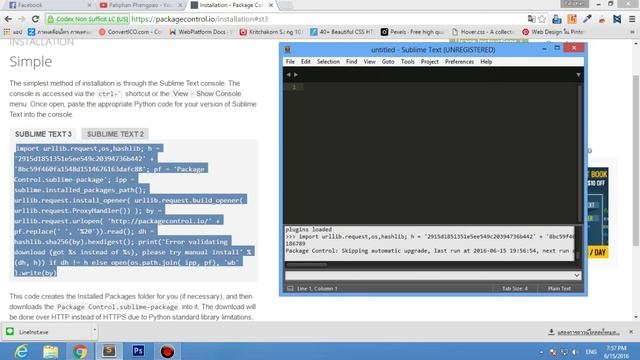Screen dimensions: 640x360
Task: Launch Internet Explorer from the taskbar
Action: tap(21, 352)
